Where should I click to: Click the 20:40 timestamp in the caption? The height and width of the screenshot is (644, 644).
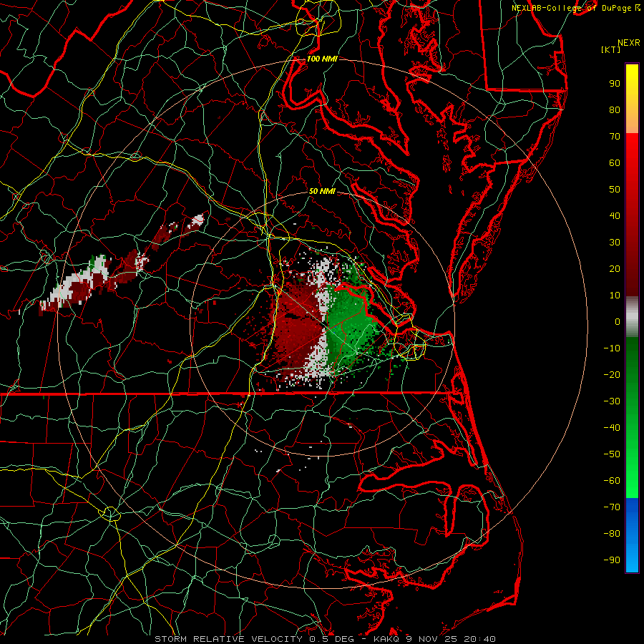click(479, 639)
